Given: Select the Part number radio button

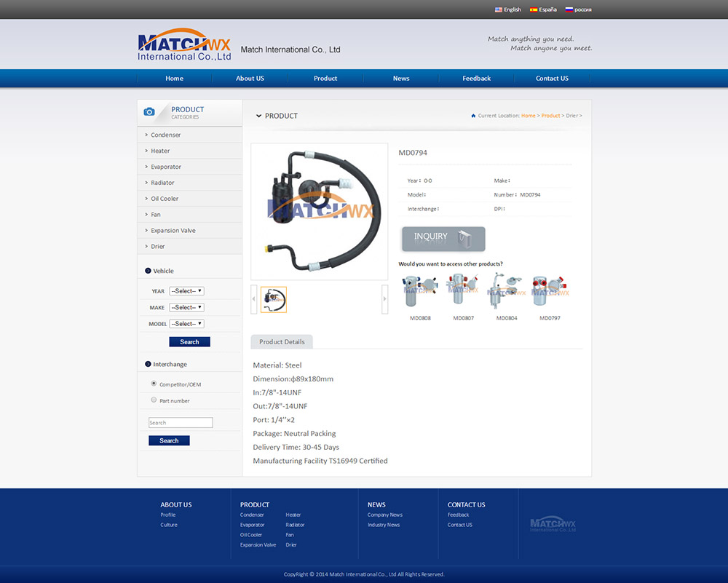Looking at the screenshot, I should (154, 400).
